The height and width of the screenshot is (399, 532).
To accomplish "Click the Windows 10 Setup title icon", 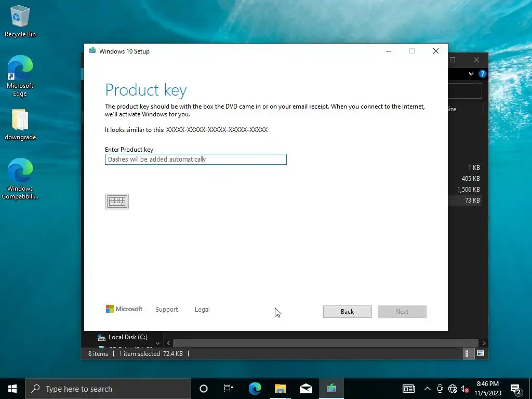I will 92,51.
